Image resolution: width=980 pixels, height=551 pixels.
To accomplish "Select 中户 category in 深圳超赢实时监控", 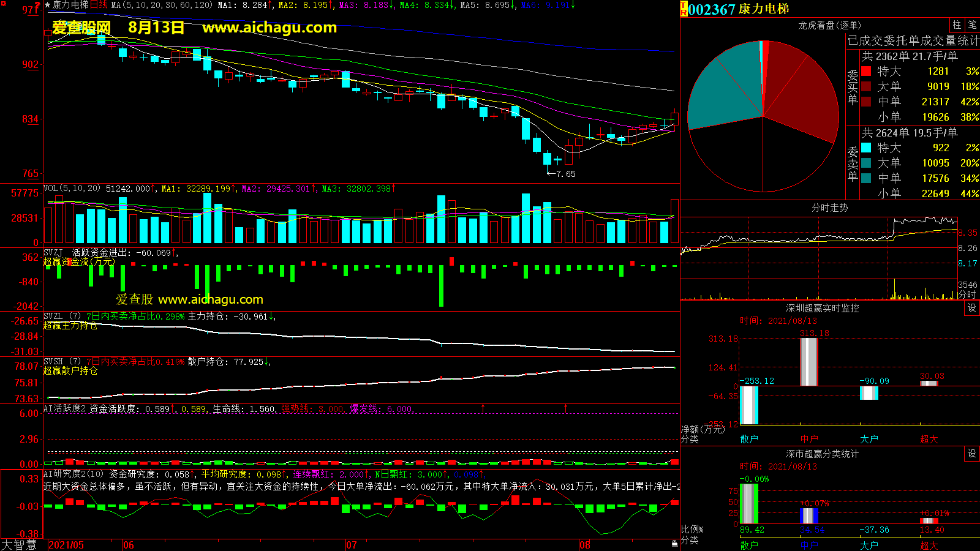I will (809, 439).
